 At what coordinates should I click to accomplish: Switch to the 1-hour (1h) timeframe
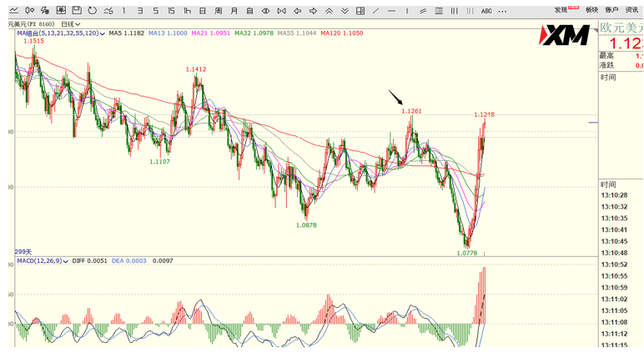(x=187, y=11)
